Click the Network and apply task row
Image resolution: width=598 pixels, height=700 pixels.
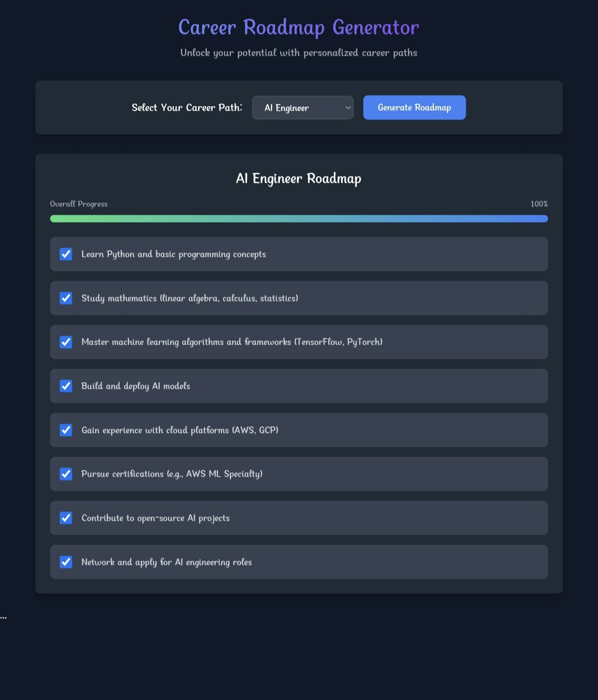pyautogui.click(x=299, y=562)
